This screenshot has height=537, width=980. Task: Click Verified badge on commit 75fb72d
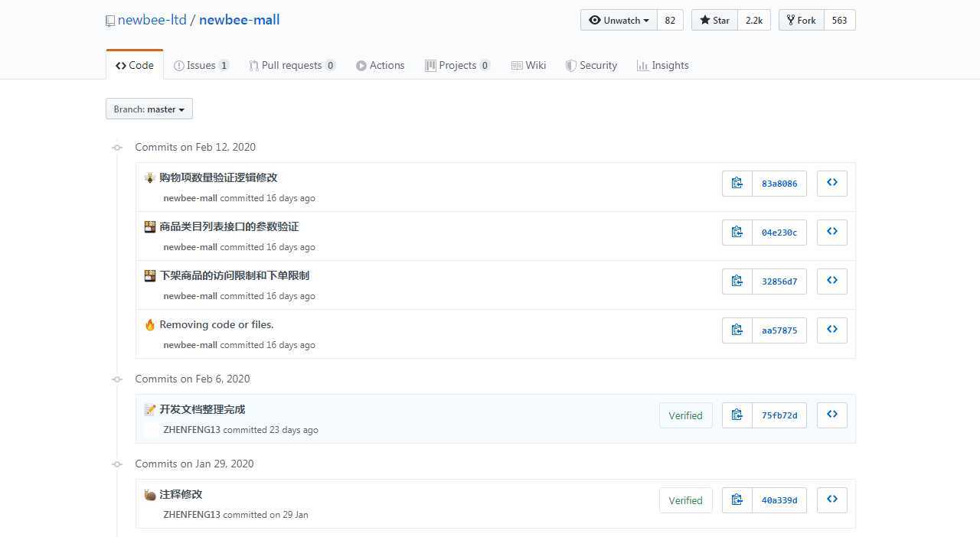pos(685,415)
